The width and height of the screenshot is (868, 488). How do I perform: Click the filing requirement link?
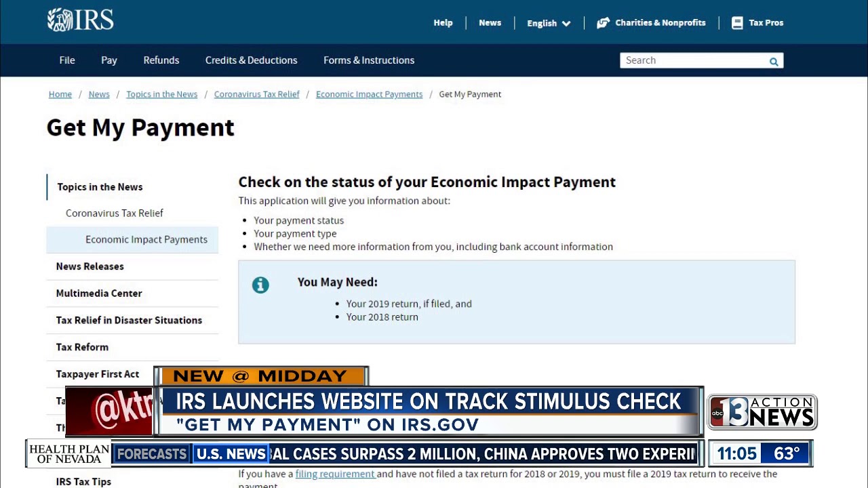point(335,474)
